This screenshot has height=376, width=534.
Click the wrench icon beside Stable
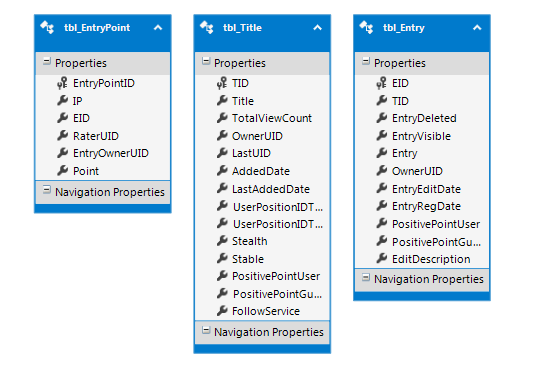click(x=222, y=258)
